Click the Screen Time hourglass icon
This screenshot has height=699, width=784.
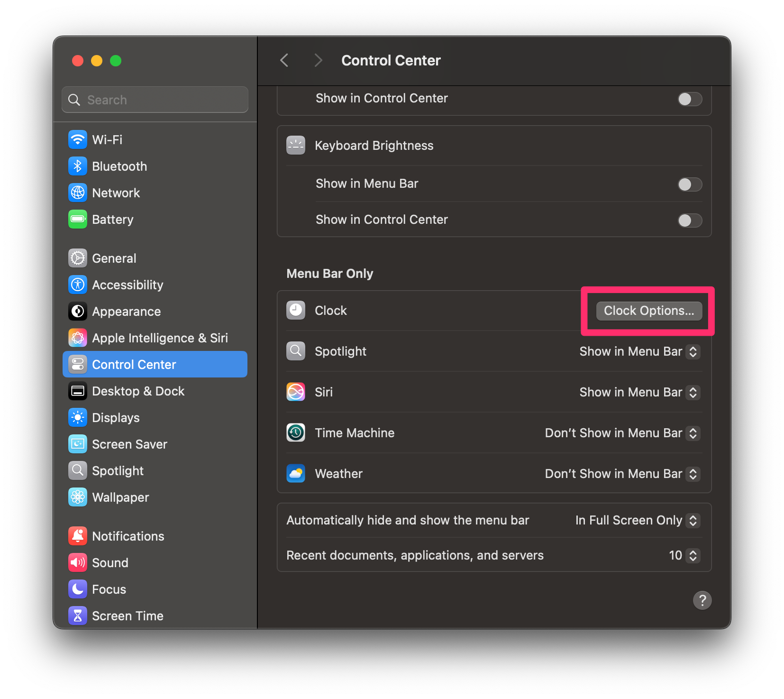[78, 616]
